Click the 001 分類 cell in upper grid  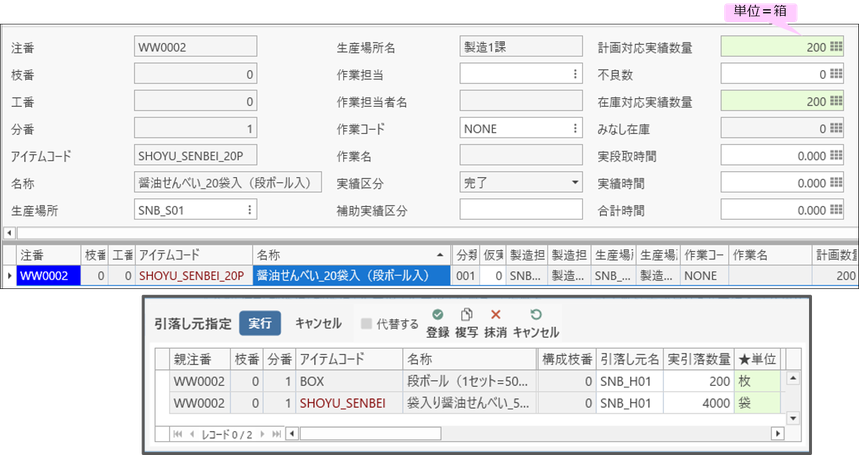(x=466, y=275)
